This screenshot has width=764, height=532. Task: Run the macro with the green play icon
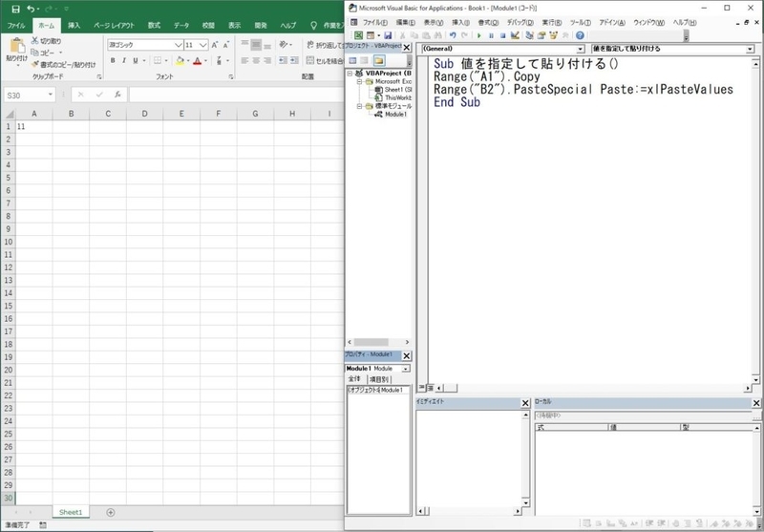pyautogui.click(x=479, y=35)
